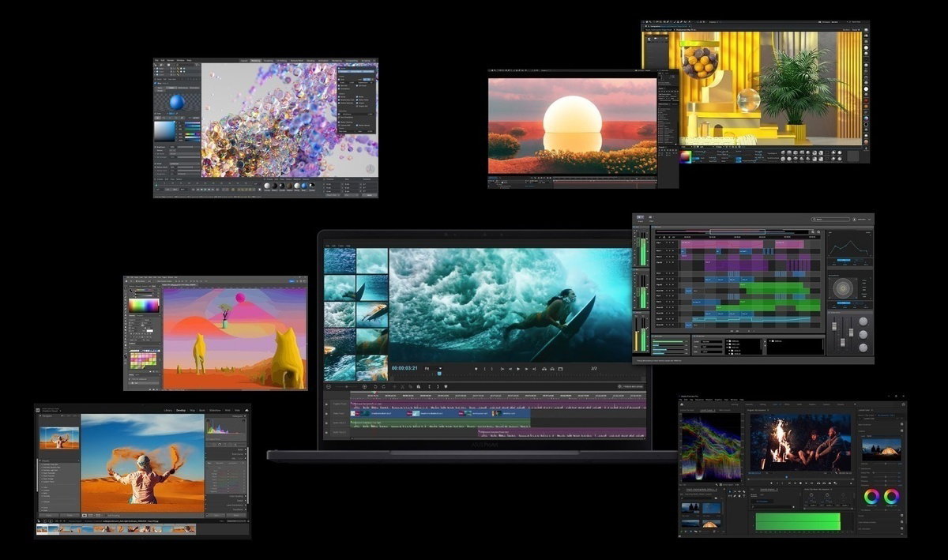
Task: Play the surfer video in the laptop editor
Action: click(x=517, y=369)
